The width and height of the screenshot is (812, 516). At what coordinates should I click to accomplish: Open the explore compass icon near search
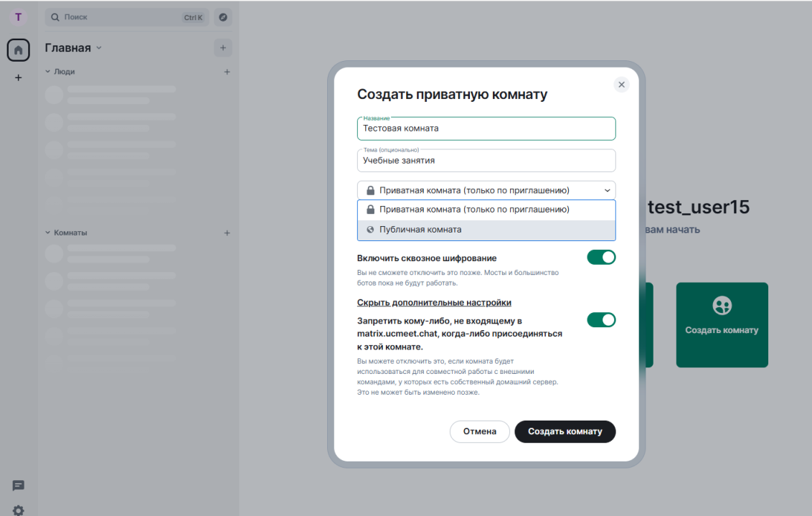tap(223, 17)
